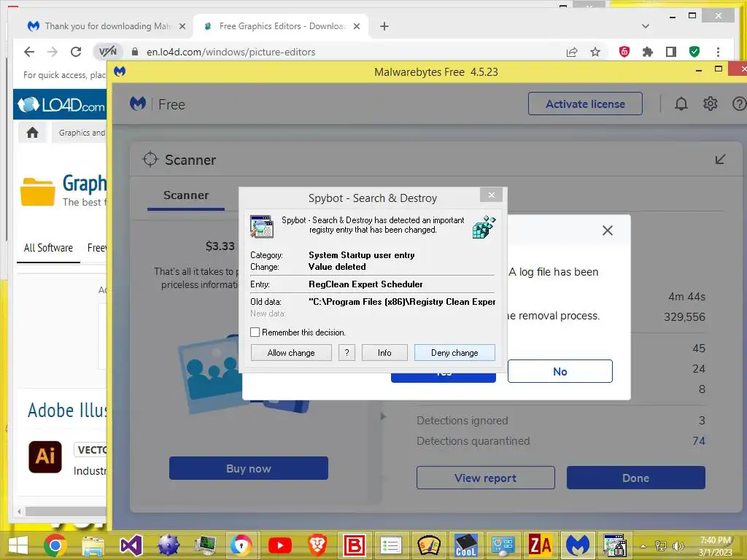Click LO4D home icon in breadcrumb

32,133
